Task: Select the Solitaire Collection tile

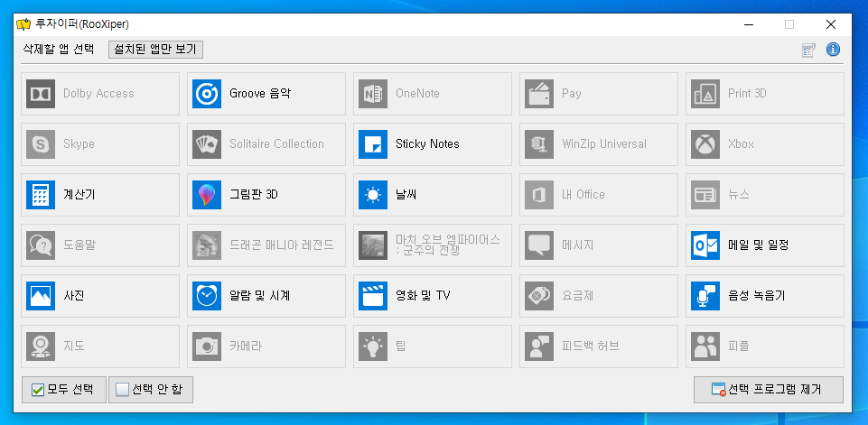Action: pyautogui.click(x=266, y=144)
